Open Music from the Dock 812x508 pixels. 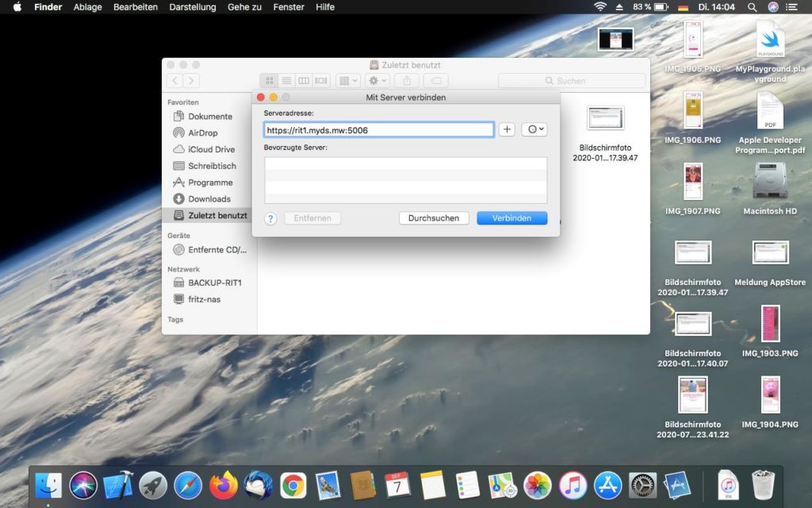click(573, 486)
